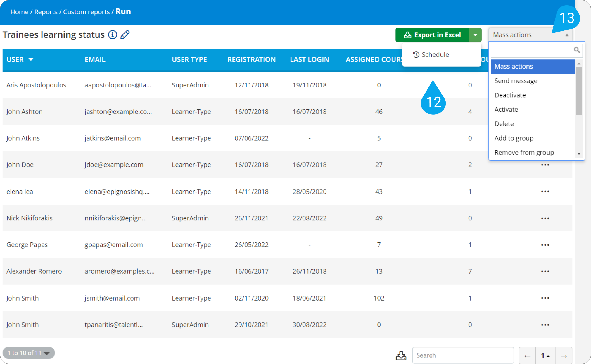Open options menu for Nick Nikiforakis row
This screenshot has height=364, width=591.
[545, 218]
